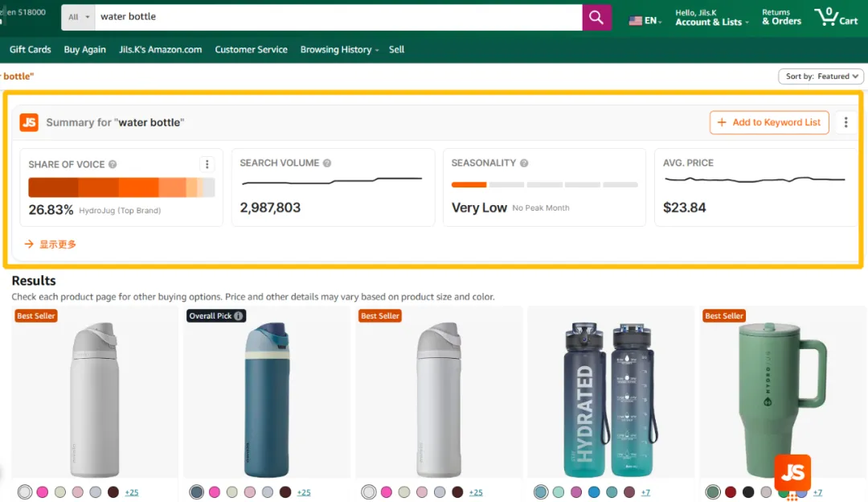
Task: Open Sell nav link
Action: [396, 49]
